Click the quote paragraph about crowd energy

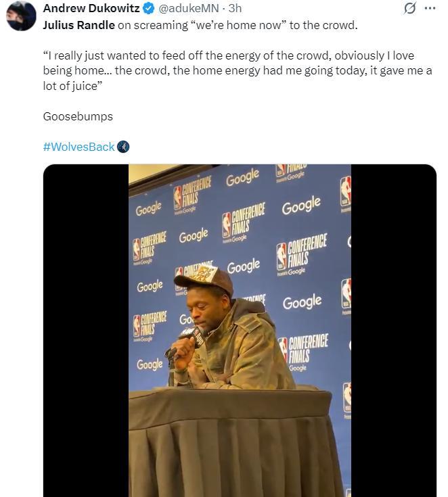point(237,71)
